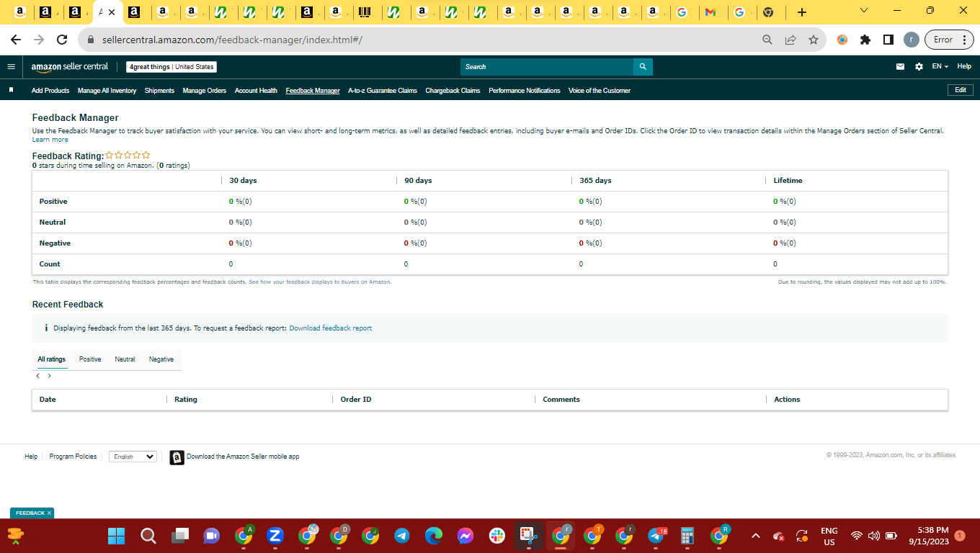The image size is (980, 553).
Task: View site information lock icon
Action: 91,40
